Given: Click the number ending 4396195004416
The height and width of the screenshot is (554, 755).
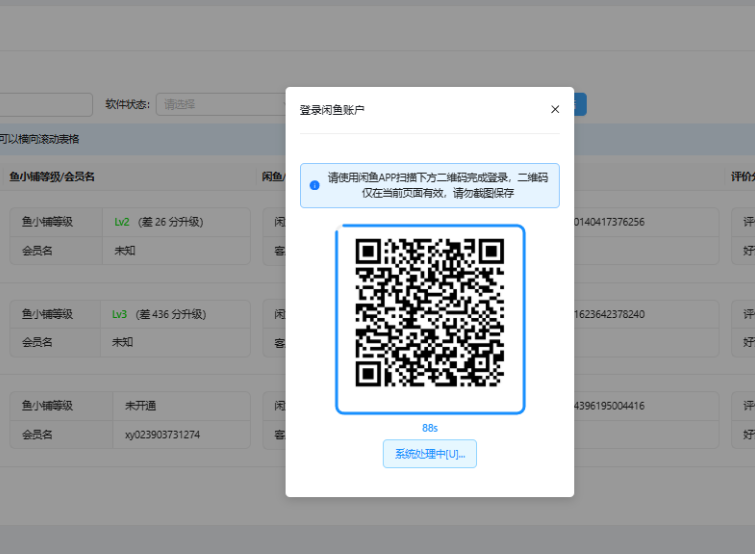Looking at the screenshot, I should point(609,406).
